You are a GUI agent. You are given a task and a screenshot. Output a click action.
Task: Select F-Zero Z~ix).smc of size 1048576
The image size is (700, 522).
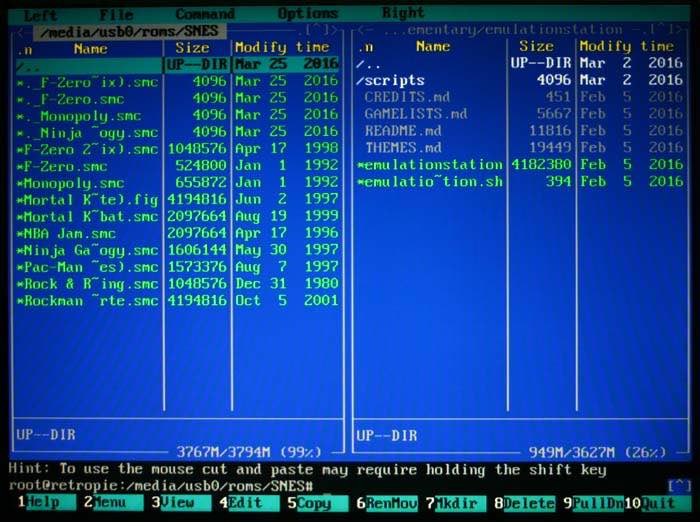[x=177, y=149]
